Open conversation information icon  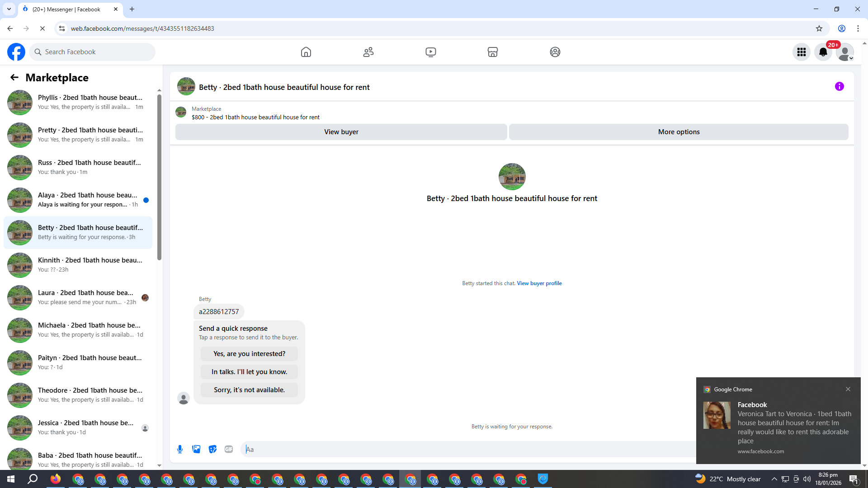coord(839,86)
